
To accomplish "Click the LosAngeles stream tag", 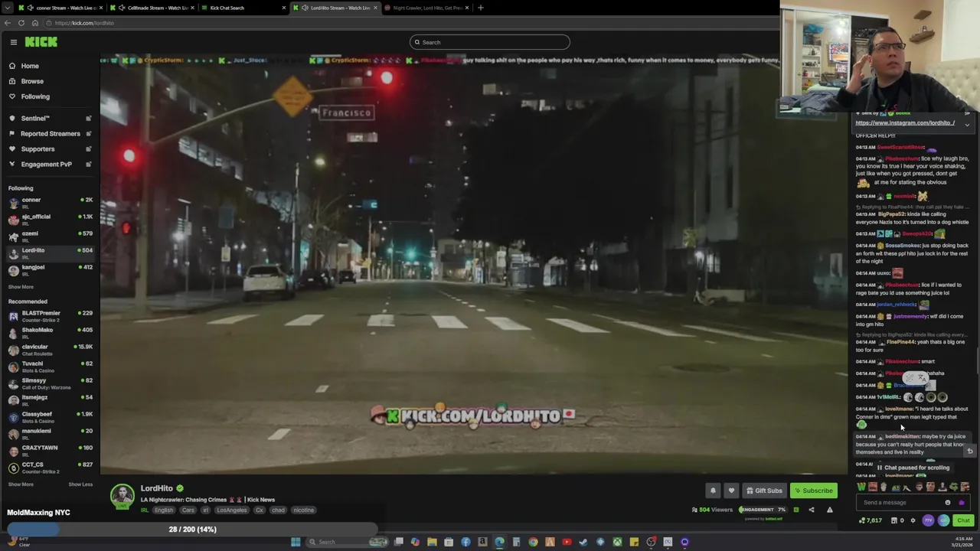I will click(231, 510).
